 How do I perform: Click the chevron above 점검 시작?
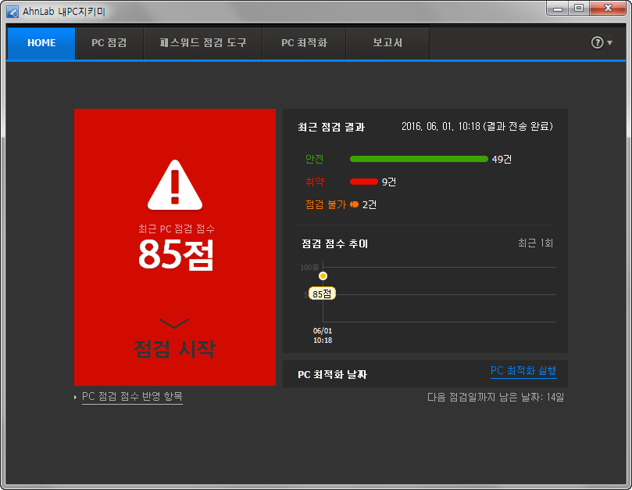[174, 323]
